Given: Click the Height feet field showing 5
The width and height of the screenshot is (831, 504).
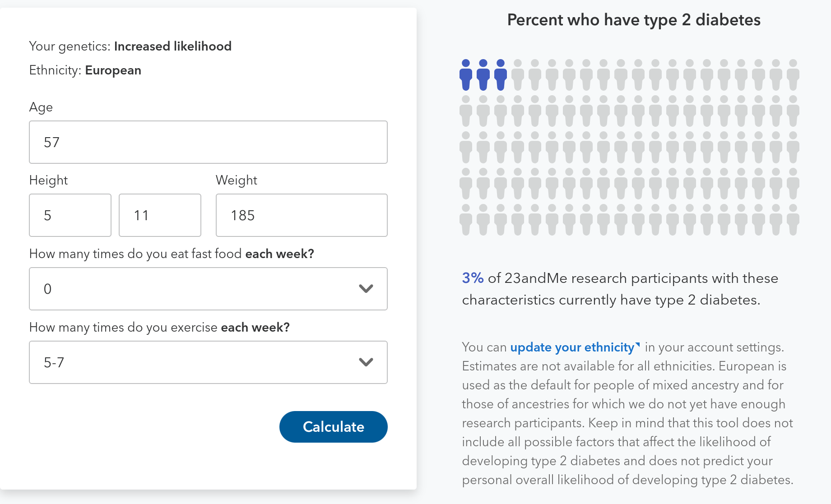Looking at the screenshot, I should click(70, 215).
